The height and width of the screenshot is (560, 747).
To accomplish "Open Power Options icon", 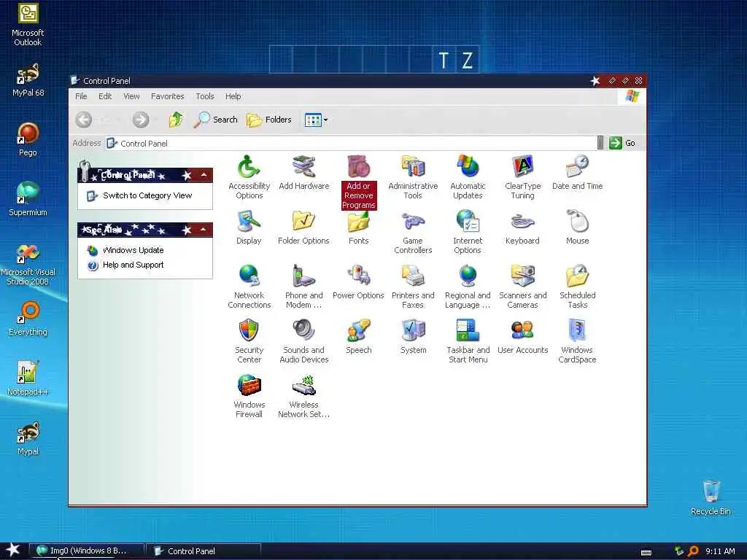I will tap(358, 282).
